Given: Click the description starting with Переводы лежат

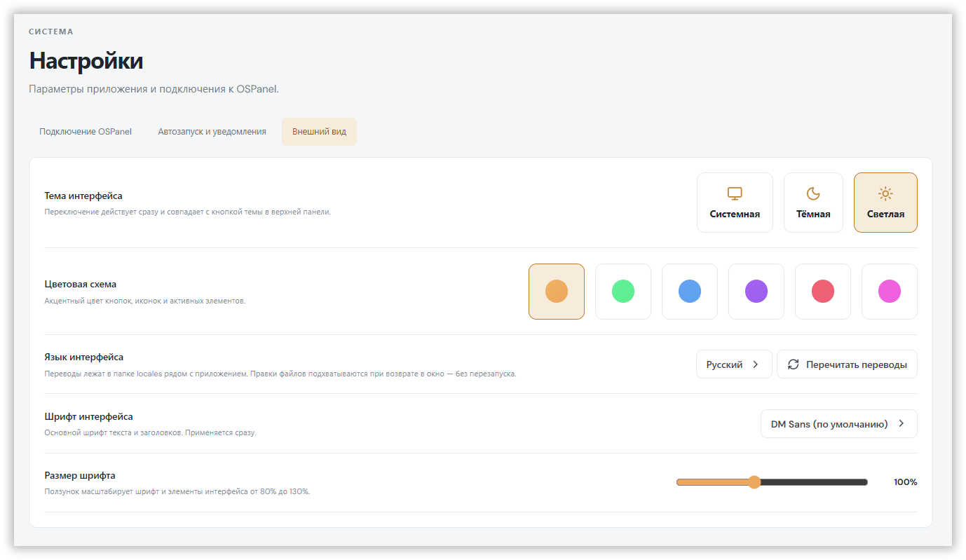Looking at the screenshot, I should [x=280, y=374].
